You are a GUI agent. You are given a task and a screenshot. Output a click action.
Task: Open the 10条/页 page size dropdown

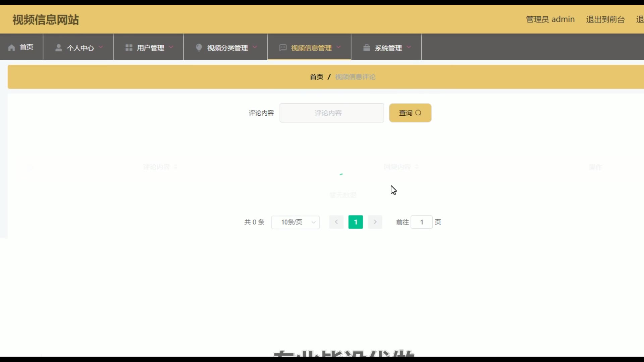[295, 222]
